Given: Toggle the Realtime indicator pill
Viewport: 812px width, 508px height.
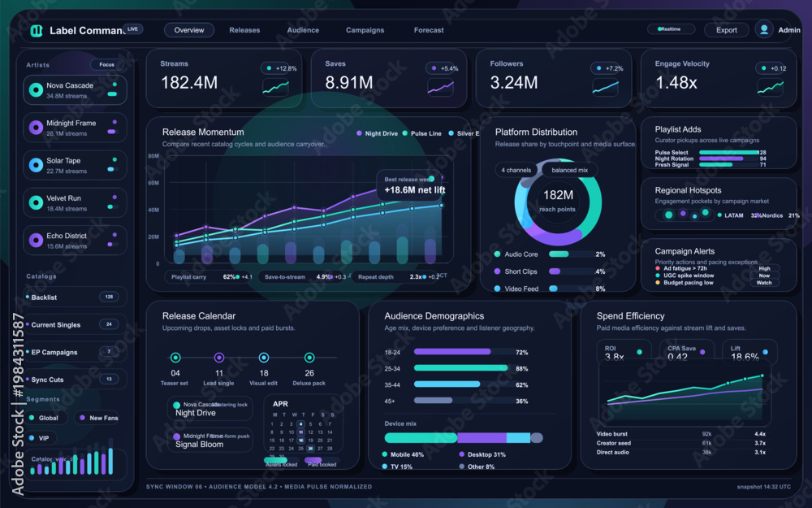Looking at the screenshot, I should click(671, 29).
